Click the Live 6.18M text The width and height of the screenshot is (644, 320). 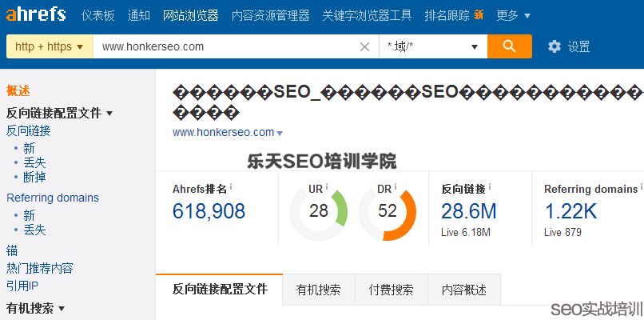click(x=466, y=232)
